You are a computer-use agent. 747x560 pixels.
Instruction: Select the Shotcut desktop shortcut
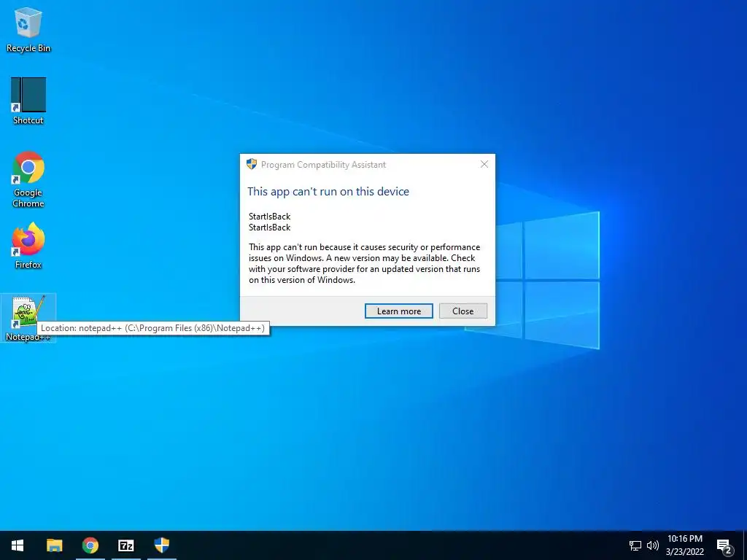28,101
